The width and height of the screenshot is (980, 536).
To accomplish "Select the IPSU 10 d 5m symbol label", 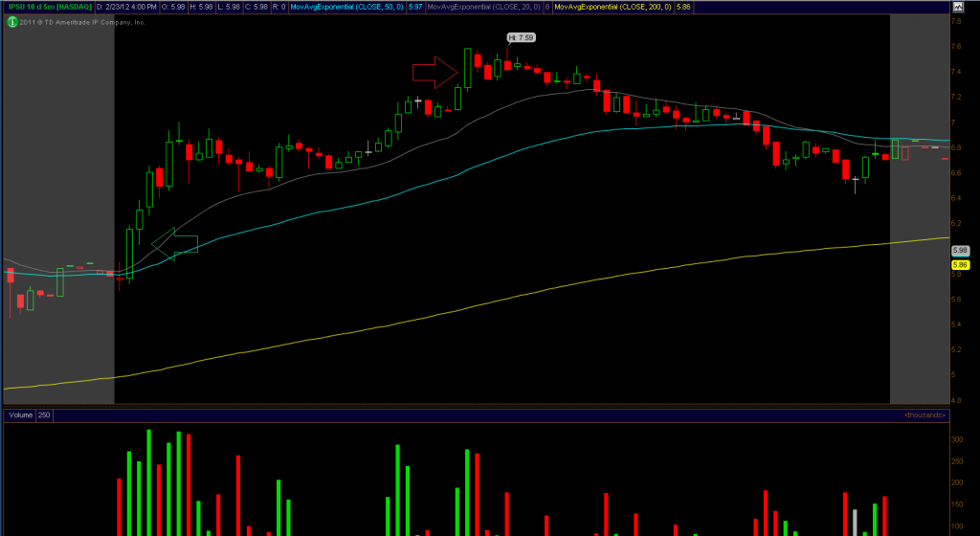I will [x=46, y=7].
